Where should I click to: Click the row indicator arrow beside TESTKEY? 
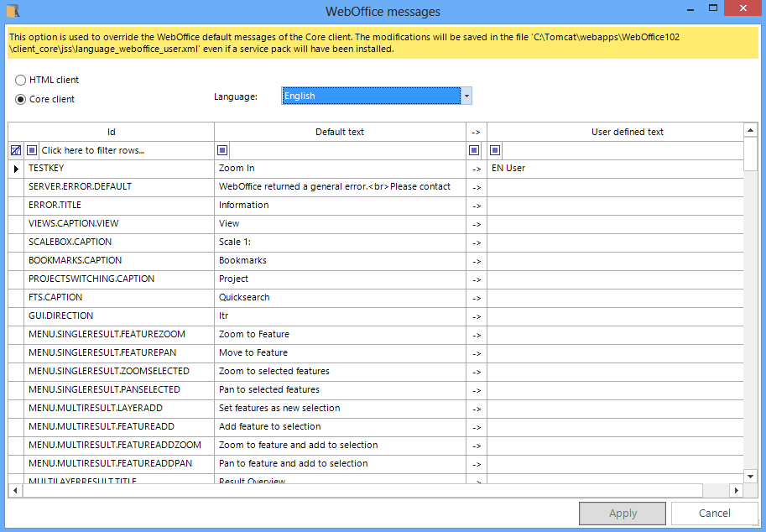tap(15, 168)
